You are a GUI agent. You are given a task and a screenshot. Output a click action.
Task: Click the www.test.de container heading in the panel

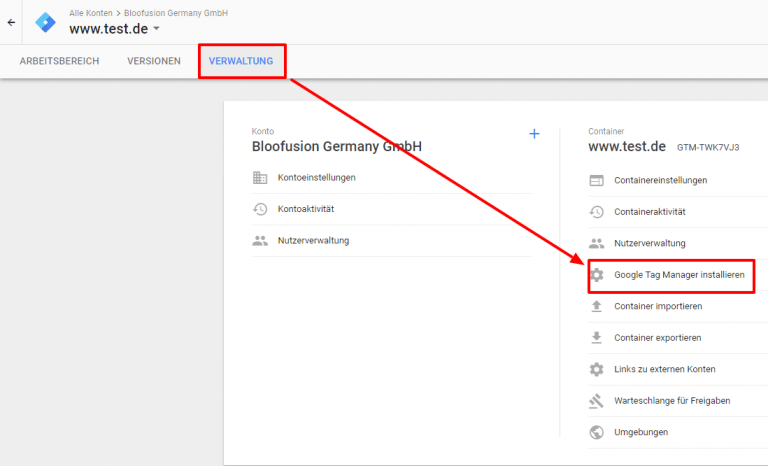click(627, 147)
